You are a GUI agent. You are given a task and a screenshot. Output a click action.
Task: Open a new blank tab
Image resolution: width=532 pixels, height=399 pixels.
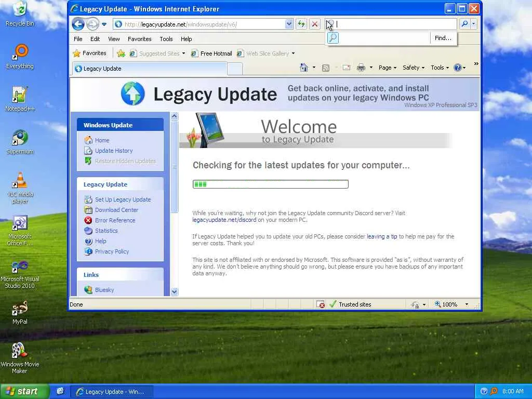pos(235,69)
